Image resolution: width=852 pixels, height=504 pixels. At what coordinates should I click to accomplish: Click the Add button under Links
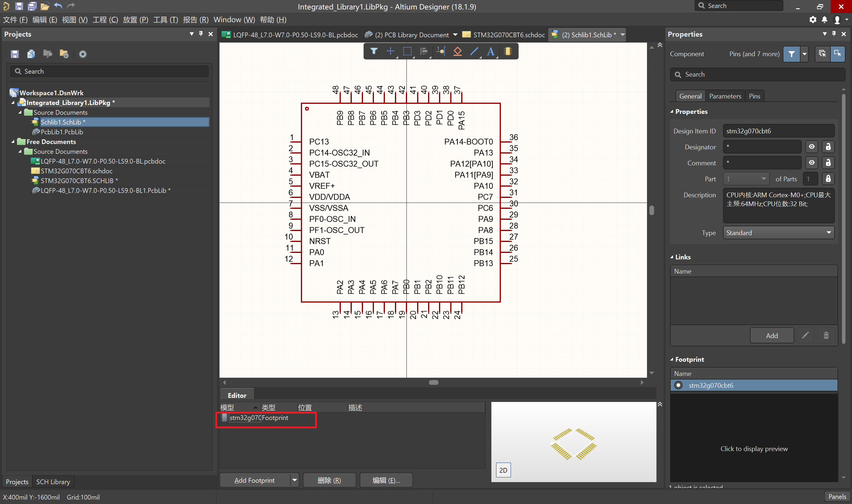[x=772, y=335]
